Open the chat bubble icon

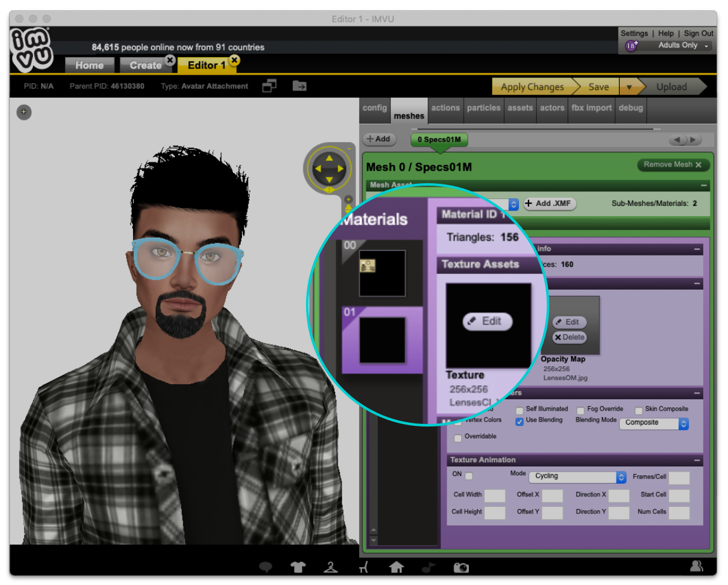[265, 567]
